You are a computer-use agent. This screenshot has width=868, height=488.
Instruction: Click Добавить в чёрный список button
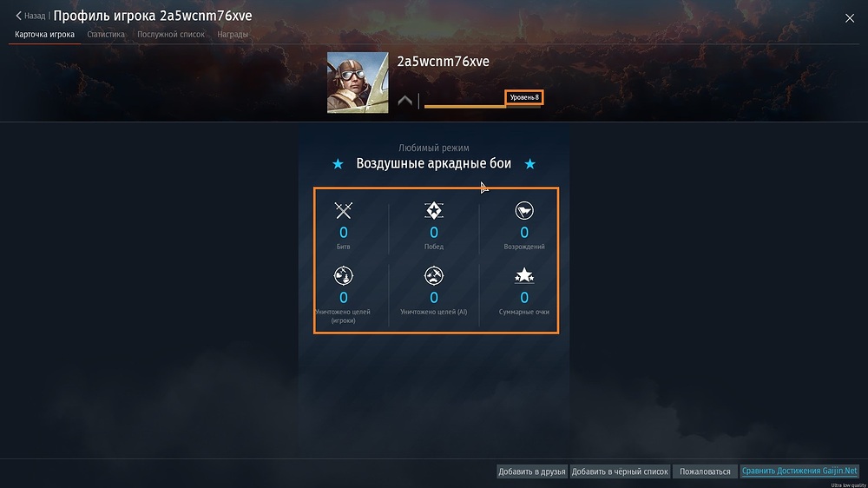tap(620, 472)
